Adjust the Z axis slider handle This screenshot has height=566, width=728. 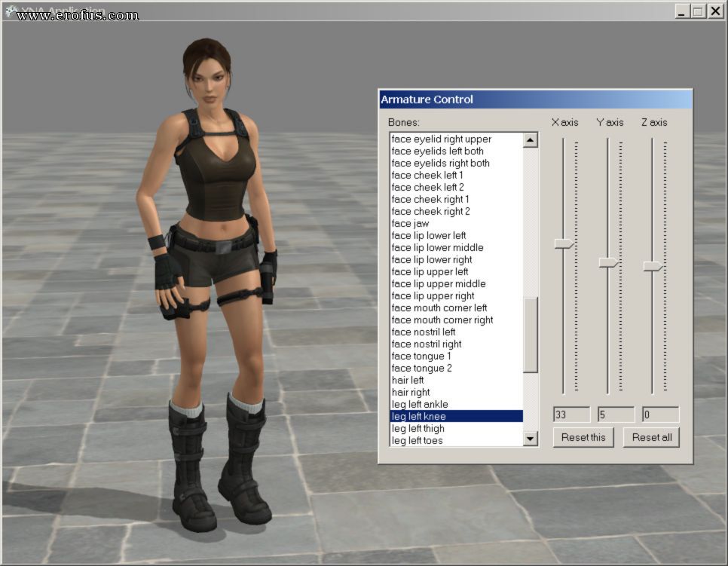[653, 266]
